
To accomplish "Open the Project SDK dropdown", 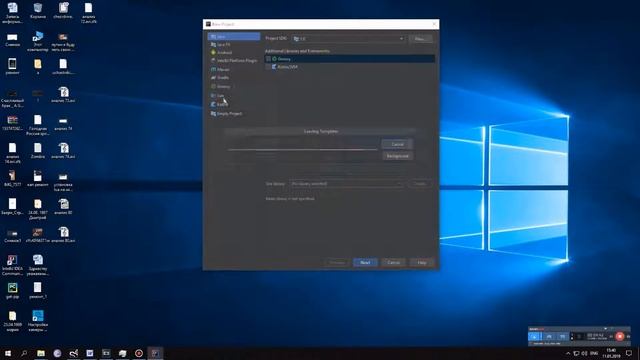I will pyautogui.click(x=349, y=38).
